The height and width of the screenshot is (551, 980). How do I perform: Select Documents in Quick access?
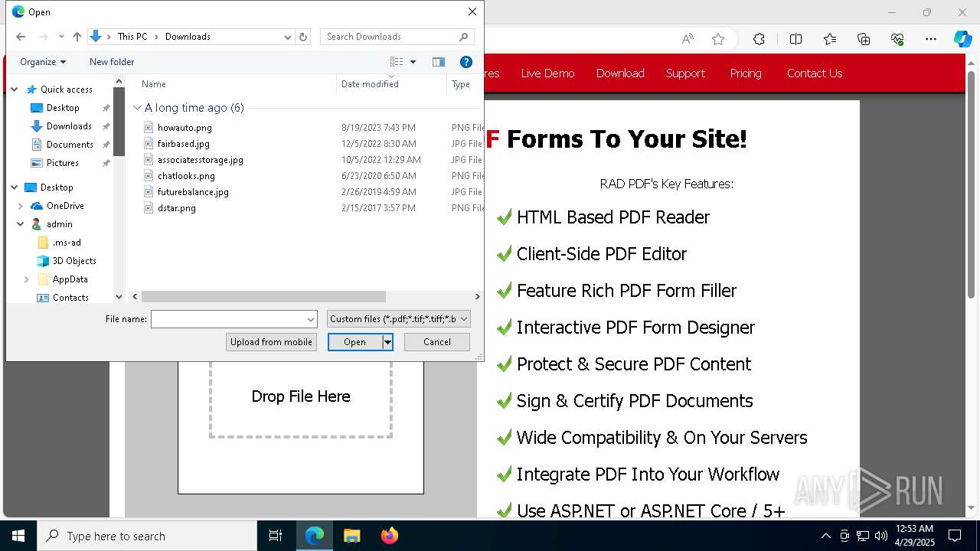70,145
